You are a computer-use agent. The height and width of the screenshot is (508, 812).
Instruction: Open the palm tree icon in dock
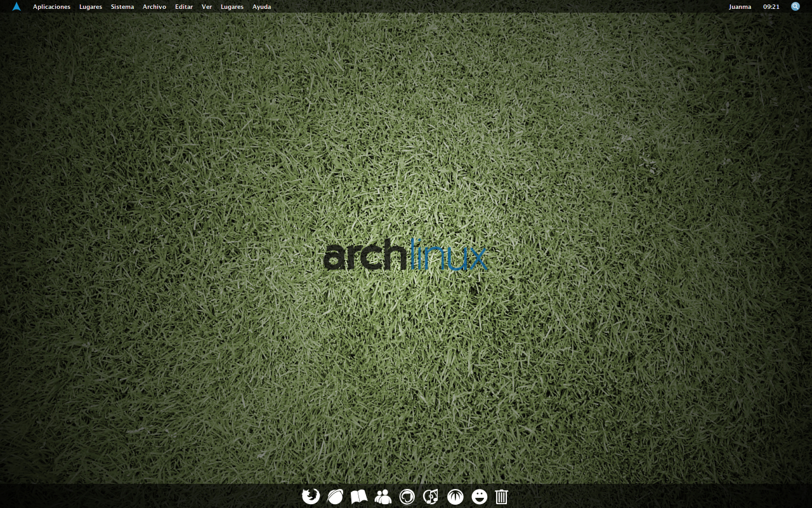pyautogui.click(x=455, y=497)
